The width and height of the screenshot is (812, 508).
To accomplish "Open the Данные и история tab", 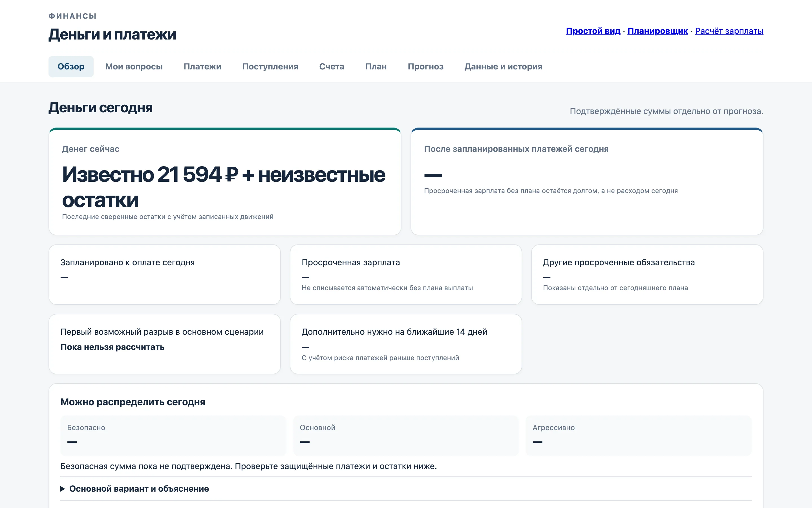I will 503,67.
